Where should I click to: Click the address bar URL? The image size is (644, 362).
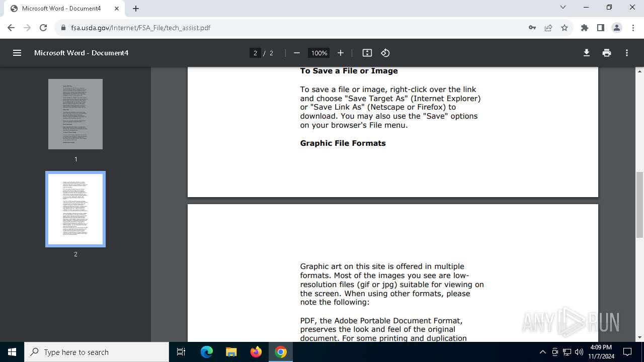tap(141, 28)
